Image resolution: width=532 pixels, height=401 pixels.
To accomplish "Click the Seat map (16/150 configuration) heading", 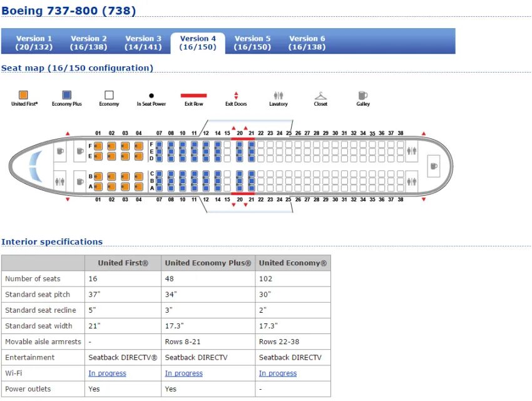I will click(78, 68).
